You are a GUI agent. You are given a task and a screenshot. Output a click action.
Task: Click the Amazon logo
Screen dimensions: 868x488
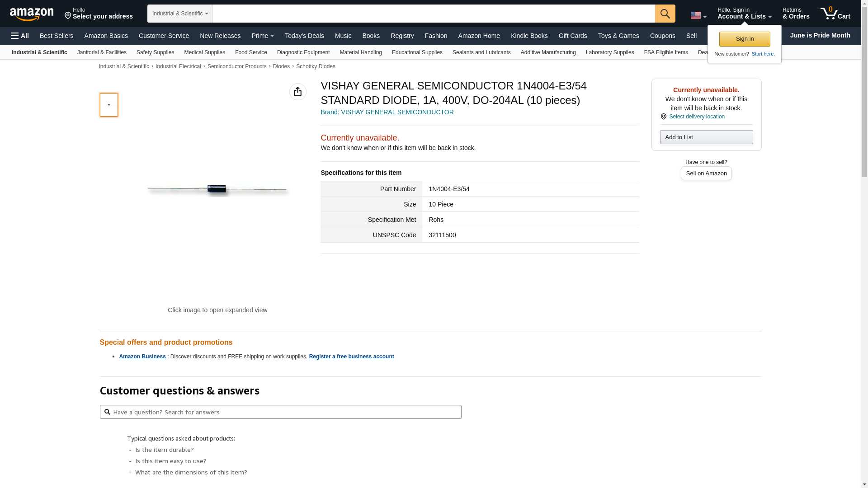[x=32, y=14]
